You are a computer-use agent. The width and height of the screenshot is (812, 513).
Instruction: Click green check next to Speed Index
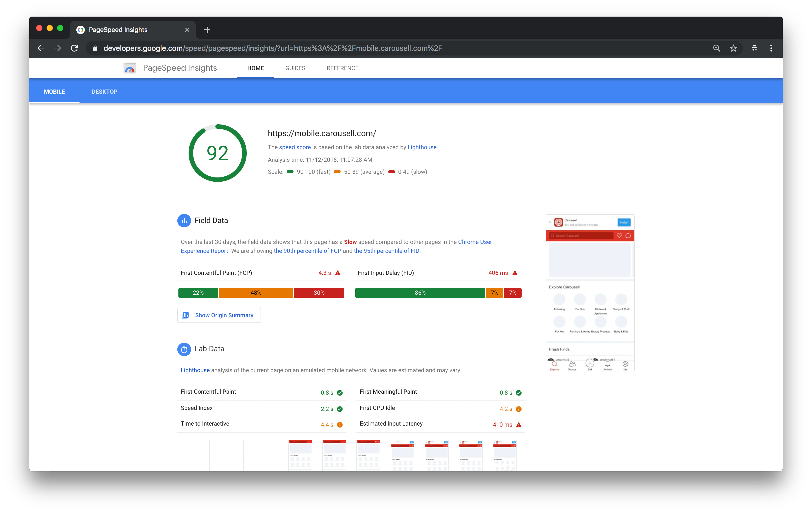coord(340,409)
